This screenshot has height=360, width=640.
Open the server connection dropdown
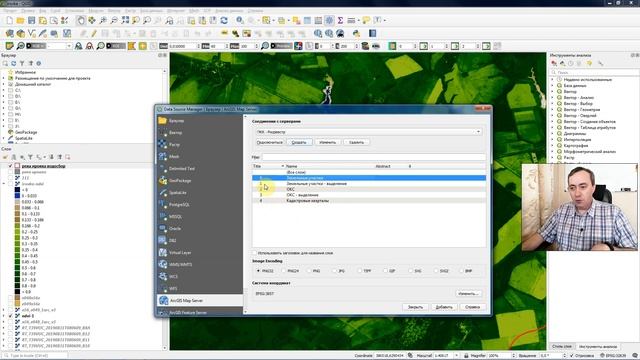pyautogui.click(x=368, y=132)
